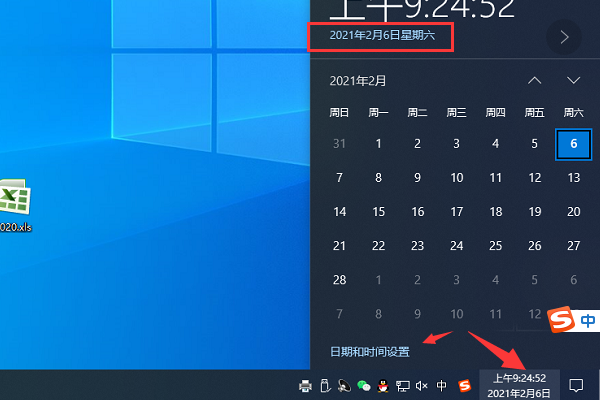Select date 19 in the calendar

pyautogui.click(x=535, y=212)
